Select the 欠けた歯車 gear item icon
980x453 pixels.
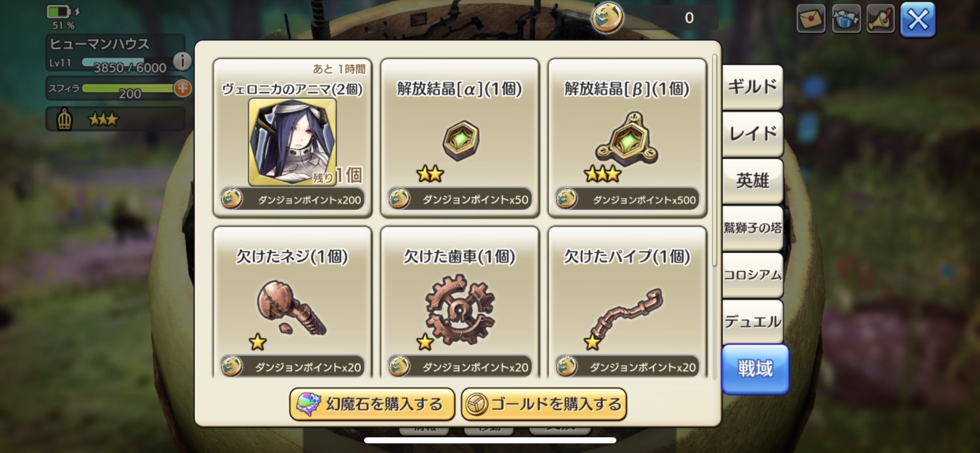pos(460,309)
